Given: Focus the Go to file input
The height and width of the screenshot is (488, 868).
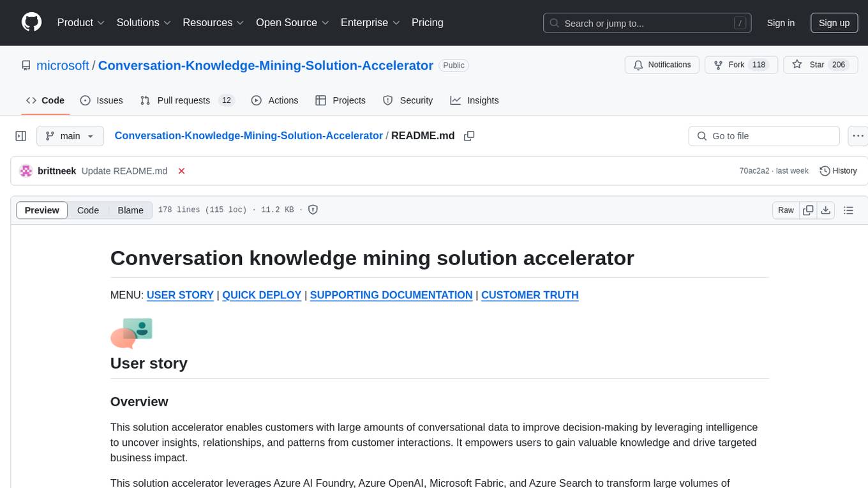Looking at the screenshot, I should click(x=764, y=136).
